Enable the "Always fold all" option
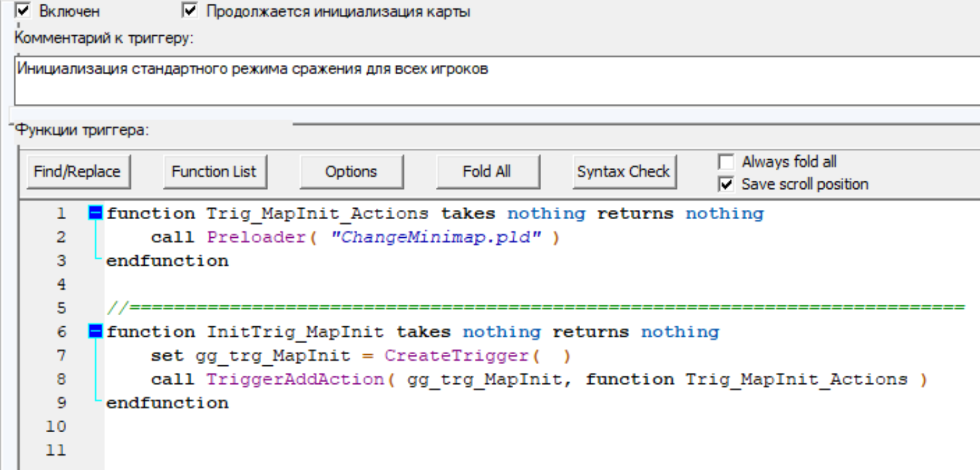 [x=726, y=162]
